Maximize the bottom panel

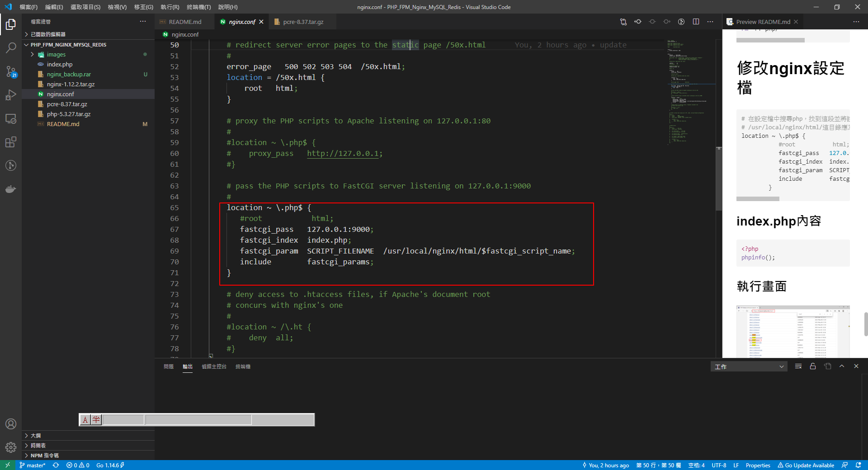[x=842, y=367]
